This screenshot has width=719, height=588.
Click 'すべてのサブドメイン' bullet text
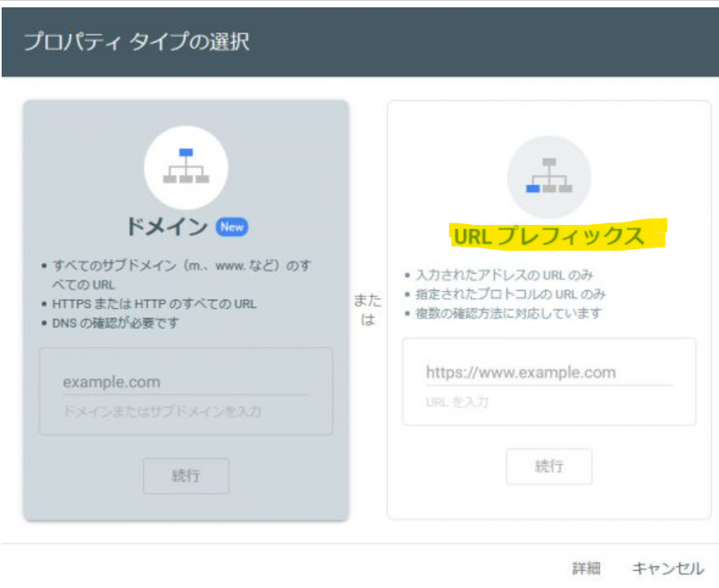coord(182,275)
